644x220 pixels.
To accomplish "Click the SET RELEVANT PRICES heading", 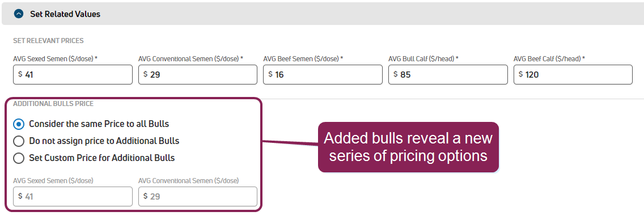I will point(48,41).
